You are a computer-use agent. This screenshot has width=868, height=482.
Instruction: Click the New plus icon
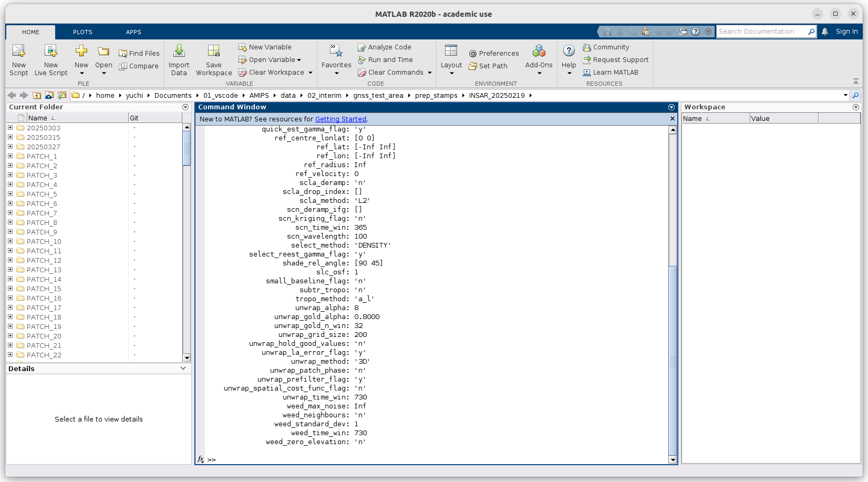coord(81,51)
